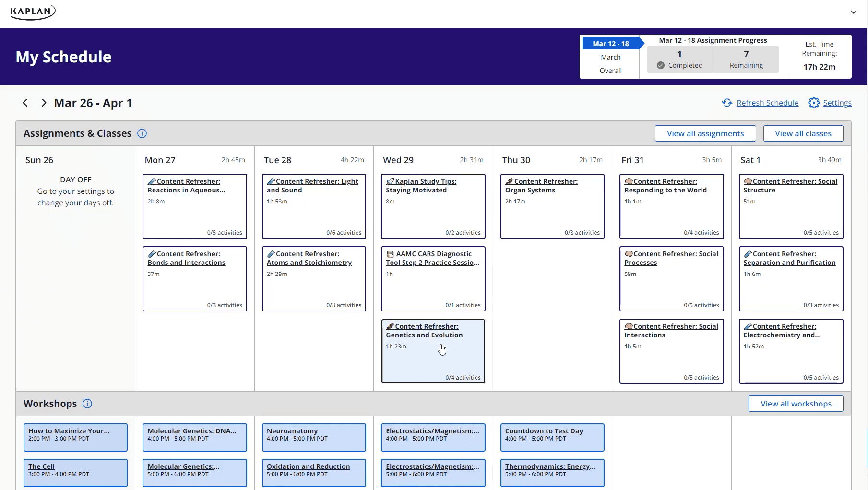Click the Remaining assignments progress tile

(x=746, y=59)
